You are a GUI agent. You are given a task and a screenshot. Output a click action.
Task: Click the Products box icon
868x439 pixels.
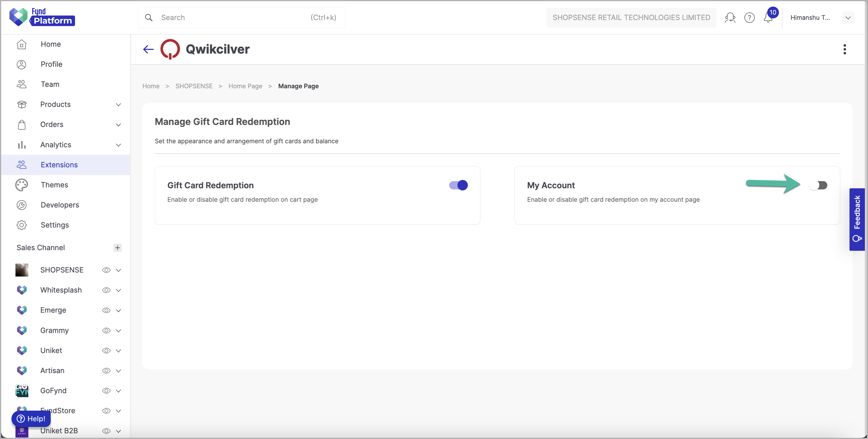[x=21, y=105]
